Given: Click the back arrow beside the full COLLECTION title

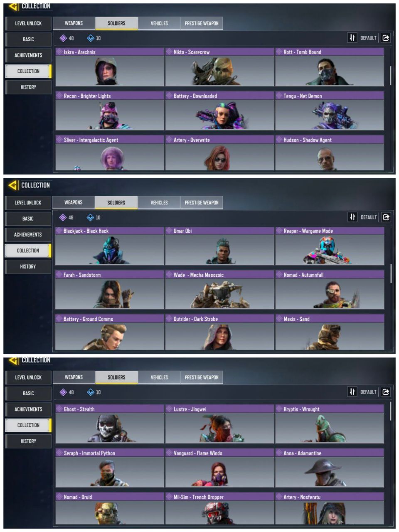Looking at the screenshot, I should (13, 185).
